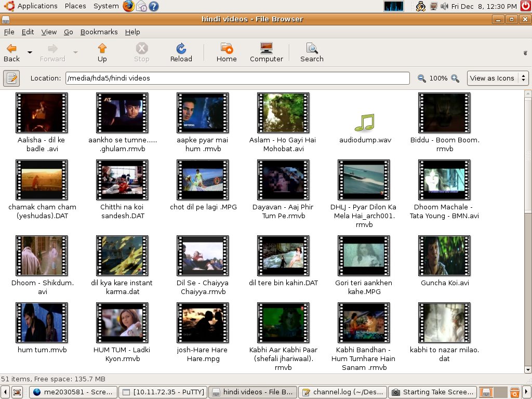Open the mail launcher in the top panel
Image resolution: width=532 pixels, height=399 pixels.
pos(141,6)
